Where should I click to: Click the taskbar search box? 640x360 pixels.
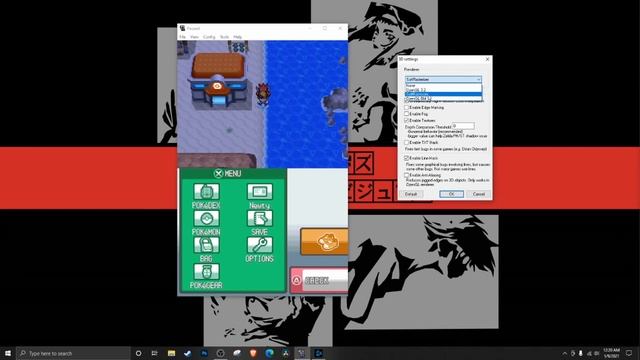(x=73, y=353)
